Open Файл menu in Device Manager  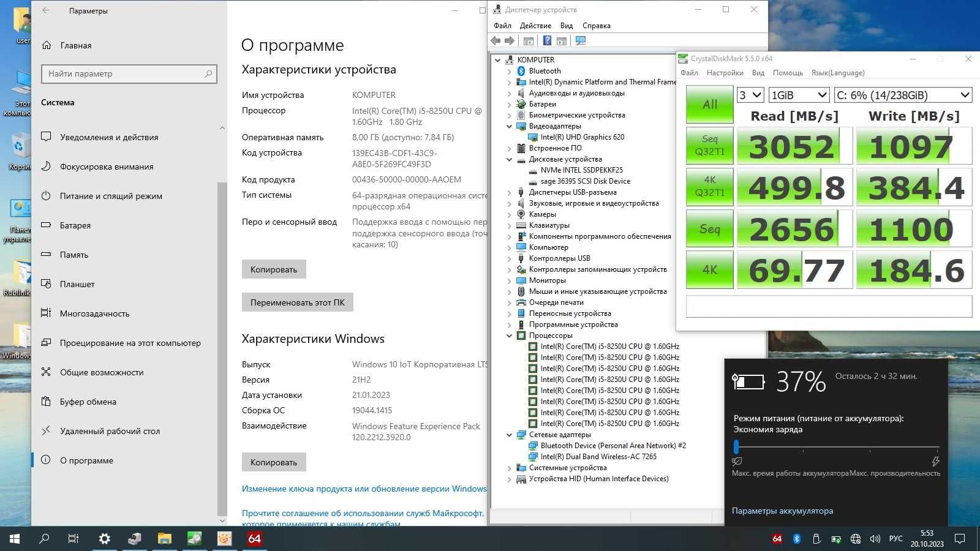502,26
